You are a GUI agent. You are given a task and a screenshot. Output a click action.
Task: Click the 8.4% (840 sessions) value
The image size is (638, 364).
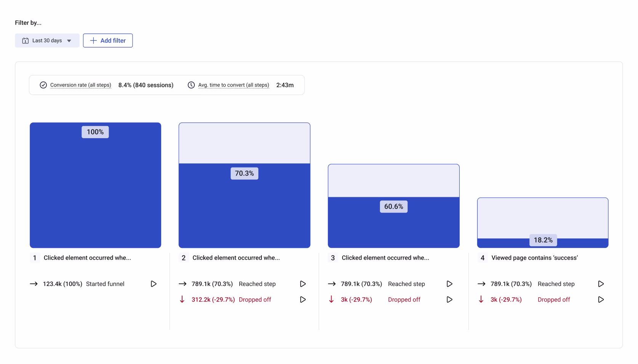click(x=146, y=85)
